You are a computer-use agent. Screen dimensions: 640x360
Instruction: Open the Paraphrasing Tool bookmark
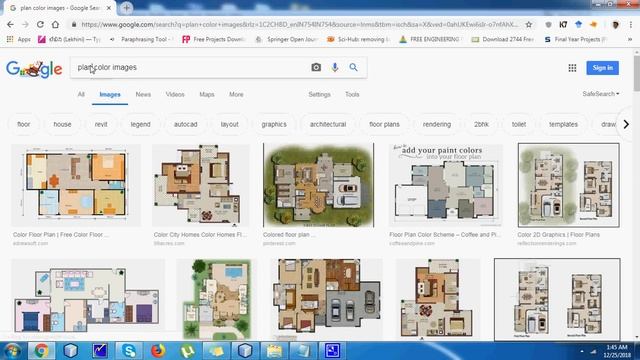coord(142,39)
